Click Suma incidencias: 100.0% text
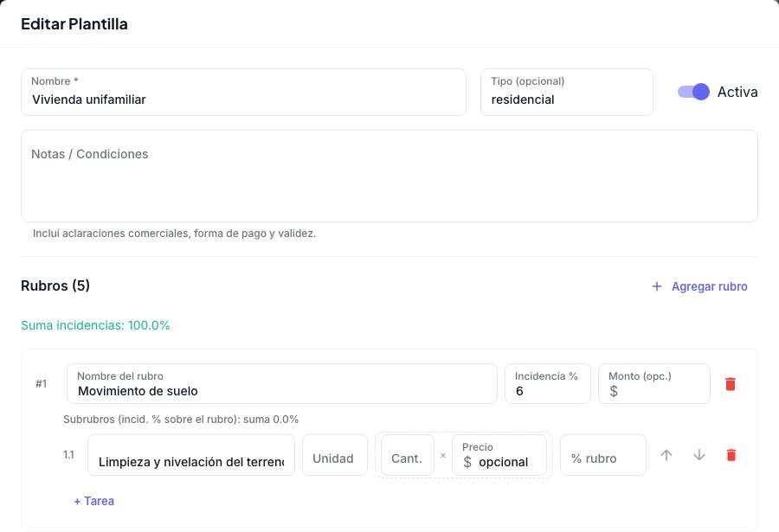 point(95,325)
